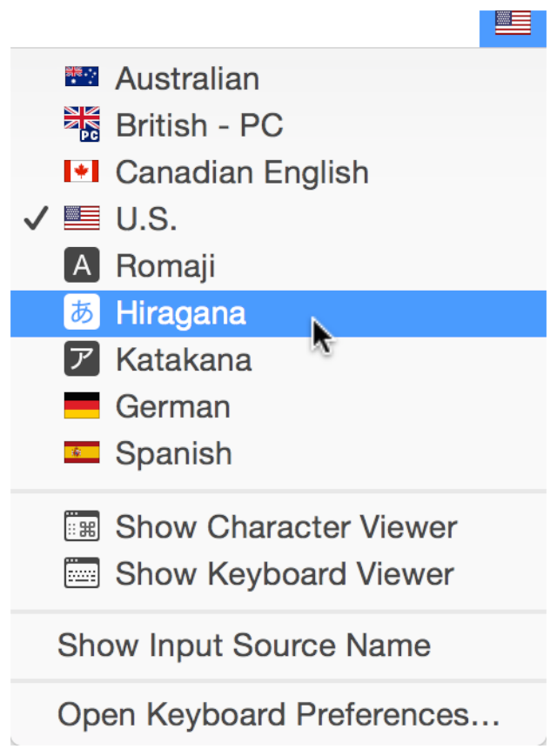Viewport: 557px width, 756px height.
Task: Click the Keyboard Viewer icon
Action: click(x=81, y=573)
